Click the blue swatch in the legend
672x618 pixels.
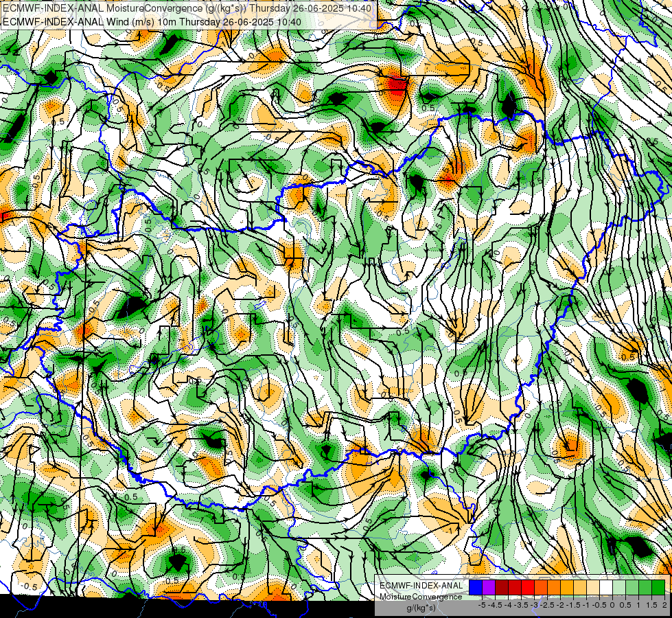(x=476, y=587)
